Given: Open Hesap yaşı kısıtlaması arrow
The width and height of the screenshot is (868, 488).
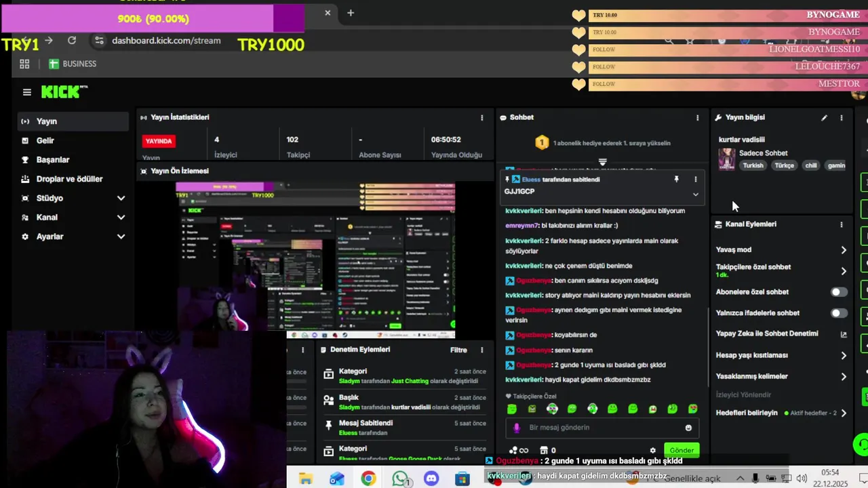Looking at the screenshot, I should [844, 355].
